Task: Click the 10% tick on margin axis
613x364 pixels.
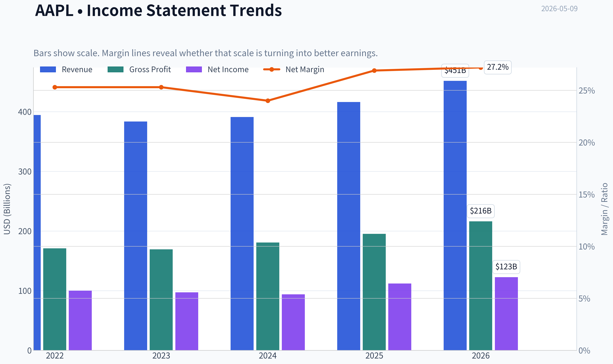Action: pos(587,246)
